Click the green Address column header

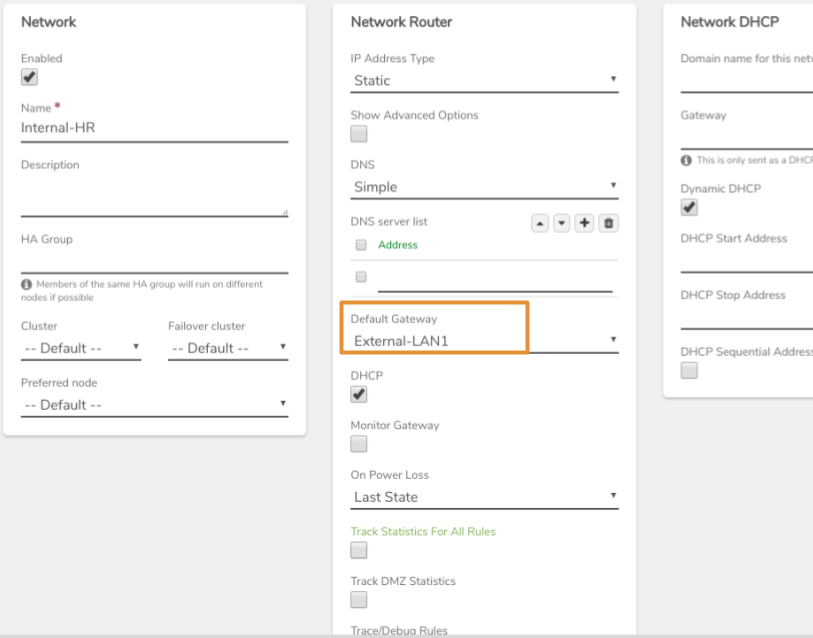coord(398,245)
